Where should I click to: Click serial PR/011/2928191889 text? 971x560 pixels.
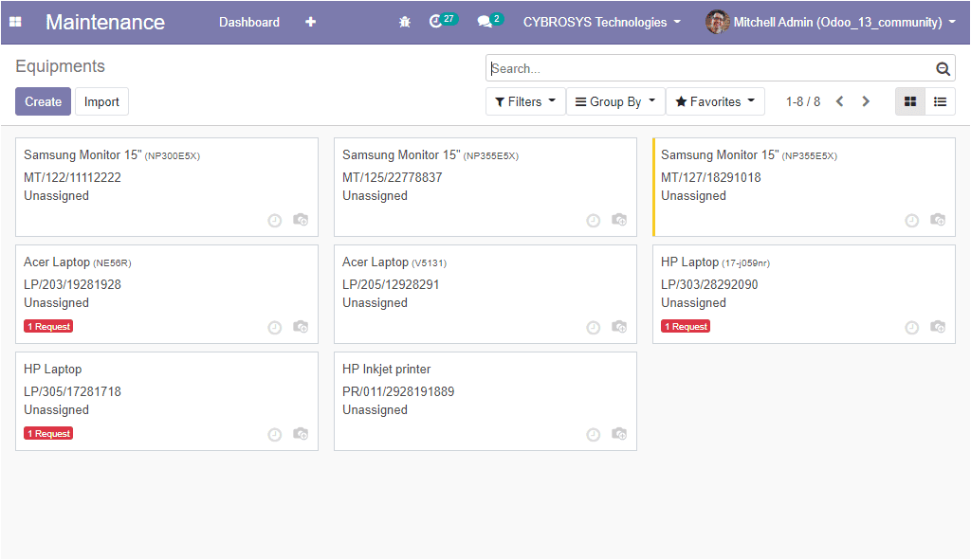398,391
